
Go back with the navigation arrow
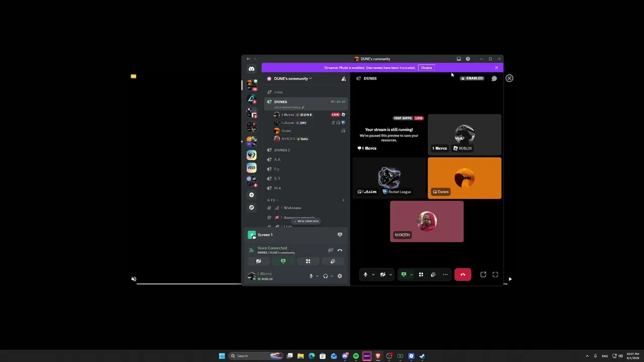click(248, 59)
